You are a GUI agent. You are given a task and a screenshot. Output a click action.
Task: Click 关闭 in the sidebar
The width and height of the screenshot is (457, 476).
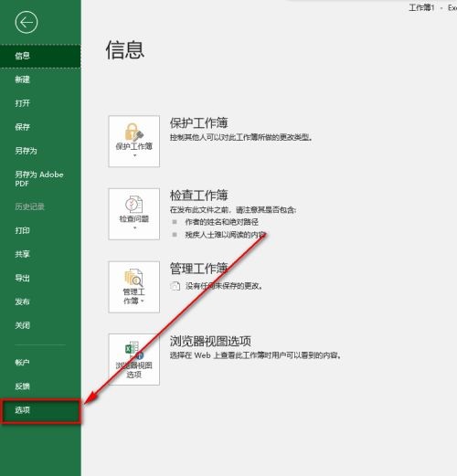[40, 325]
